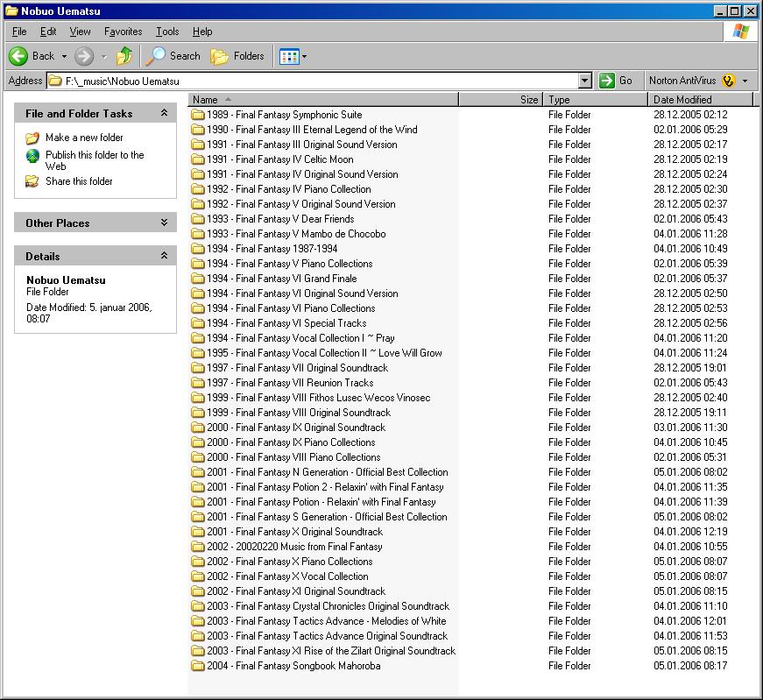Viewport: 763px width, 700px height.
Task: Collapse the Details panel
Action: point(165,256)
